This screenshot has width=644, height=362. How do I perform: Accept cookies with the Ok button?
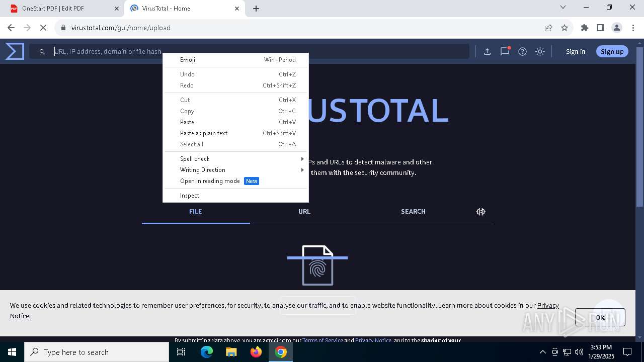pyautogui.click(x=600, y=317)
